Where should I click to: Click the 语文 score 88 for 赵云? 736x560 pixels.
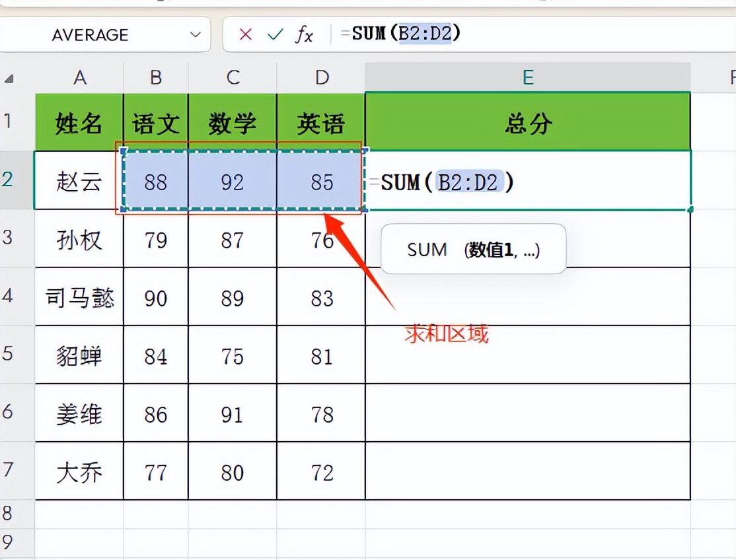coord(156,181)
